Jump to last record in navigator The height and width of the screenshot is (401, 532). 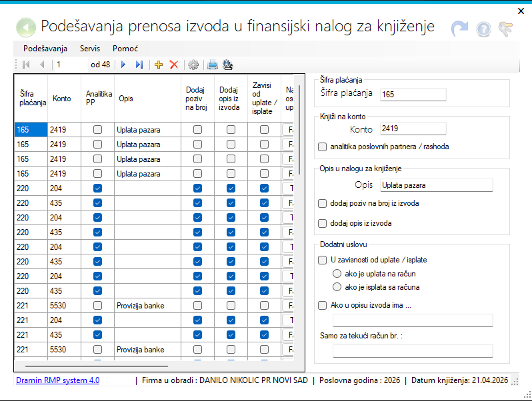click(139, 65)
